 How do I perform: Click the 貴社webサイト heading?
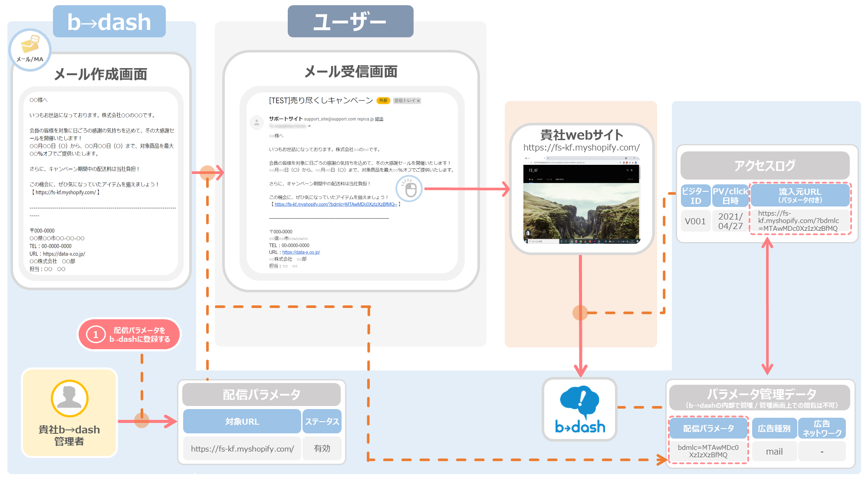[x=582, y=135]
